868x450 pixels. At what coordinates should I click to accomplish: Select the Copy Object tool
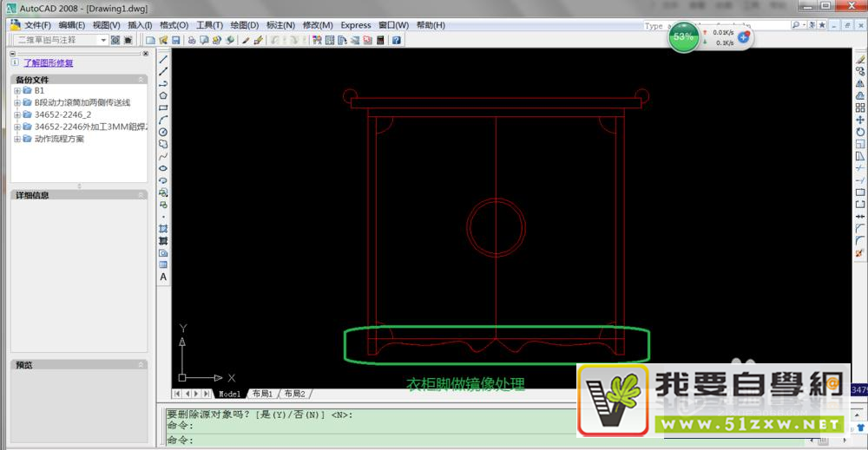(859, 71)
